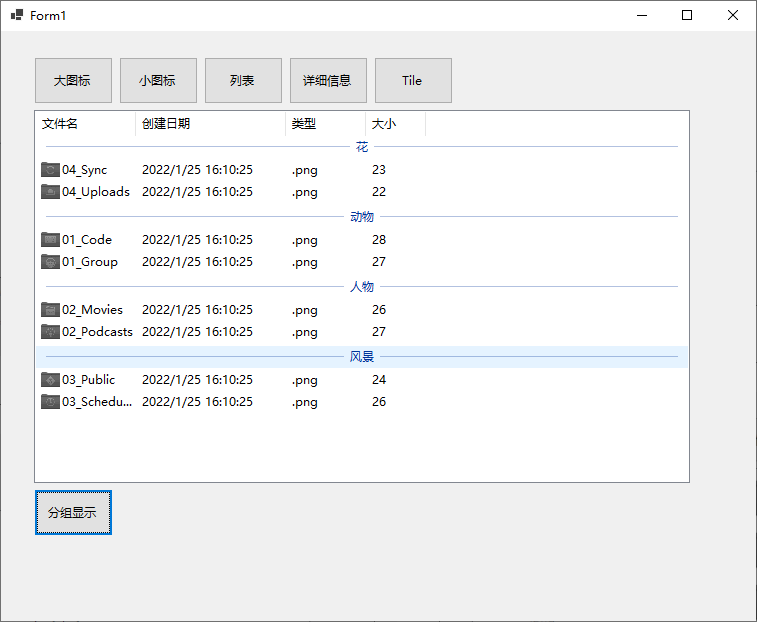Sort by the 类型 column header
Image resolution: width=757 pixels, height=622 pixels.
click(325, 124)
